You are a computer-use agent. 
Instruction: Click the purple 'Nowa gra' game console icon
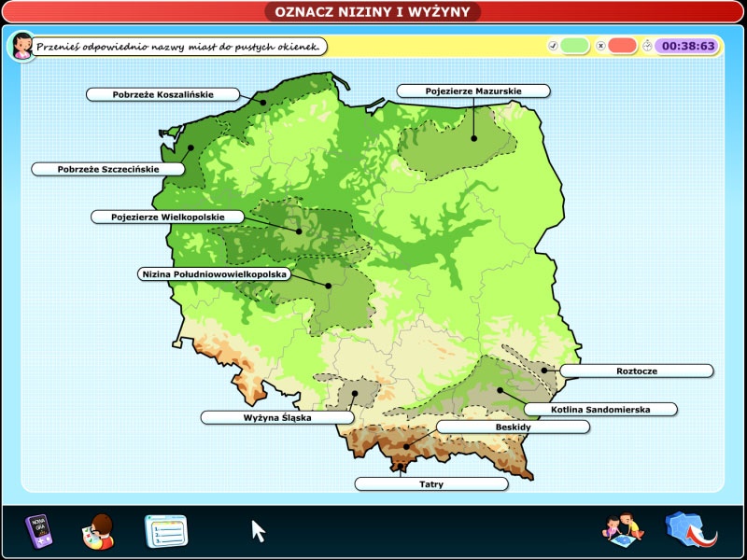pos(38,530)
